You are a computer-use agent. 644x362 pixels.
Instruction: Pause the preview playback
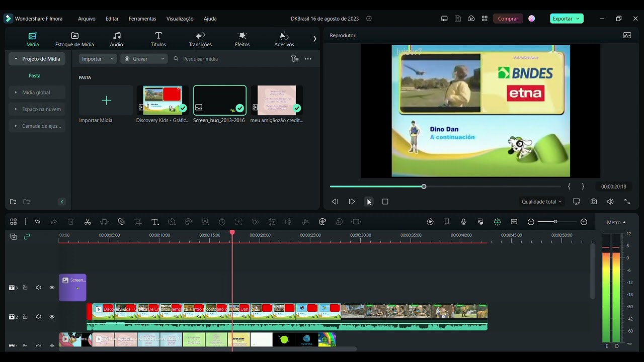(368, 202)
